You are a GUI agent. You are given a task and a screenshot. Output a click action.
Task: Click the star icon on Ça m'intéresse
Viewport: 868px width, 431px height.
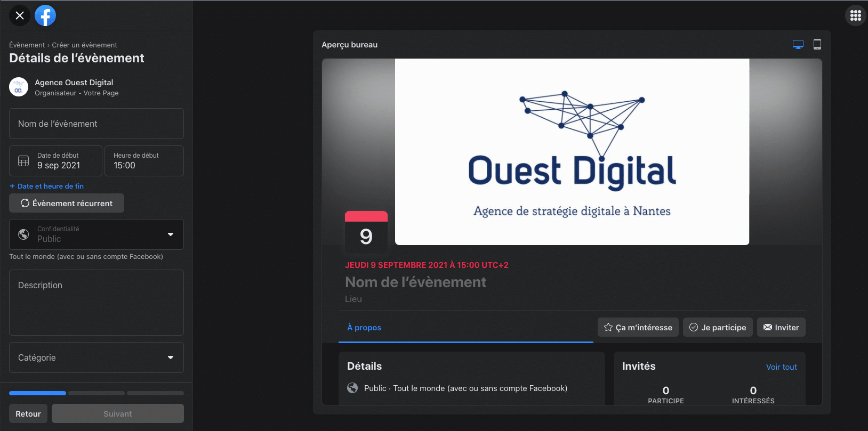[608, 327]
